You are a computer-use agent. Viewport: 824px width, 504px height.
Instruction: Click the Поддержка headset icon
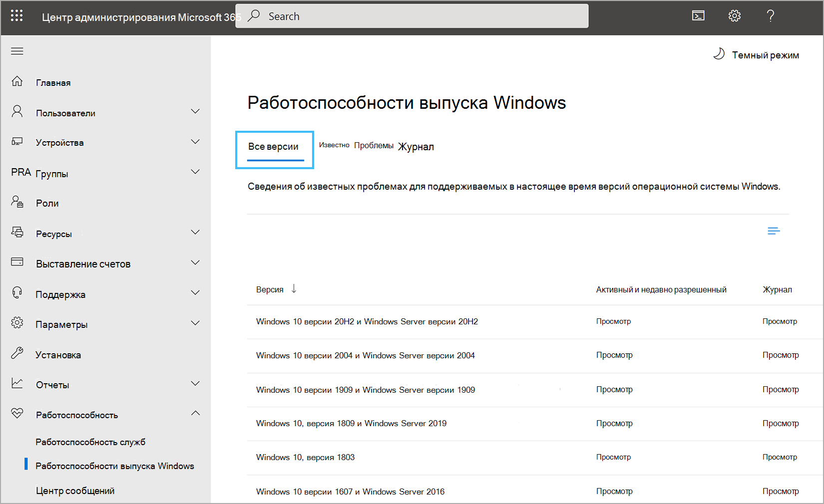coord(17,292)
